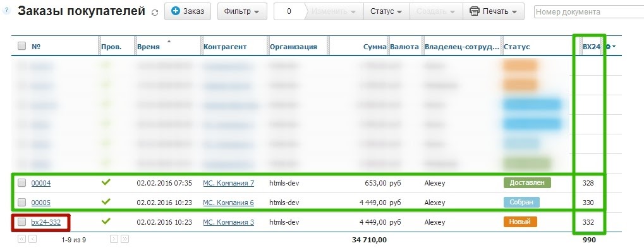This screenshot has width=644, height=248.
Task: Sort by Время column header
Action: pyautogui.click(x=149, y=47)
